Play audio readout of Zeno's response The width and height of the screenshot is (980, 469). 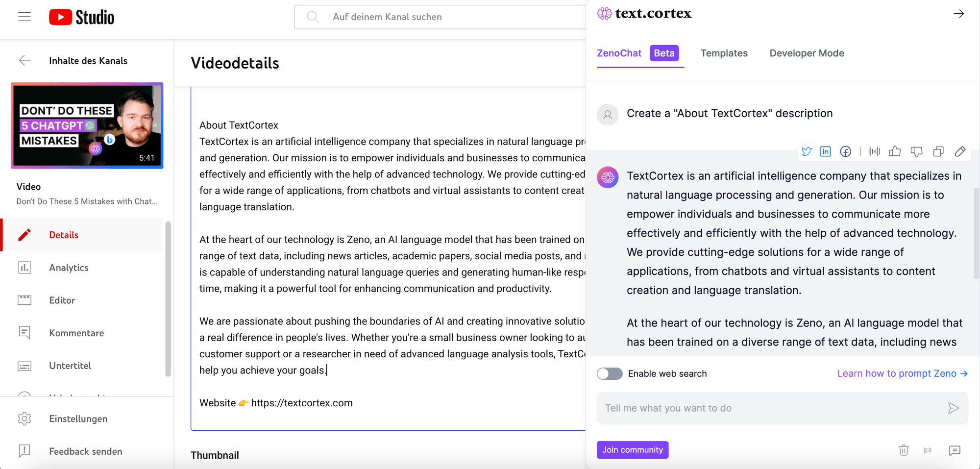[x=874, y=151]
